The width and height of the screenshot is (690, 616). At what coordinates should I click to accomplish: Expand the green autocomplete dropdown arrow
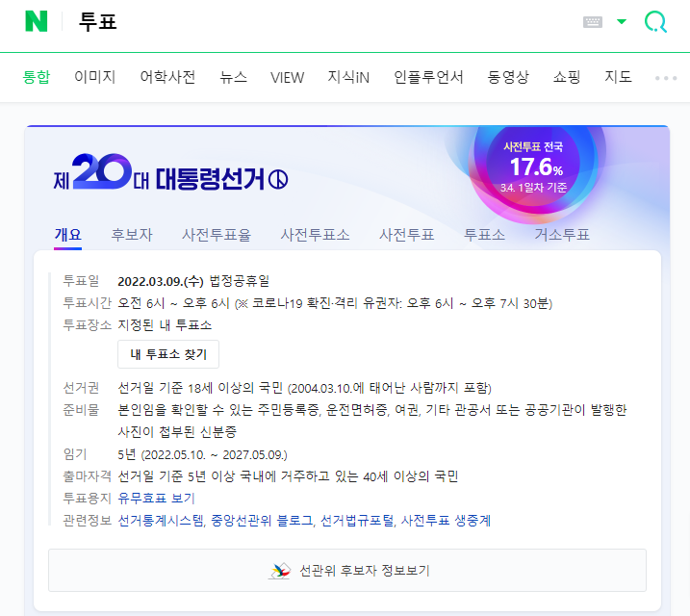pyautogui.click(x=622, y=21)
